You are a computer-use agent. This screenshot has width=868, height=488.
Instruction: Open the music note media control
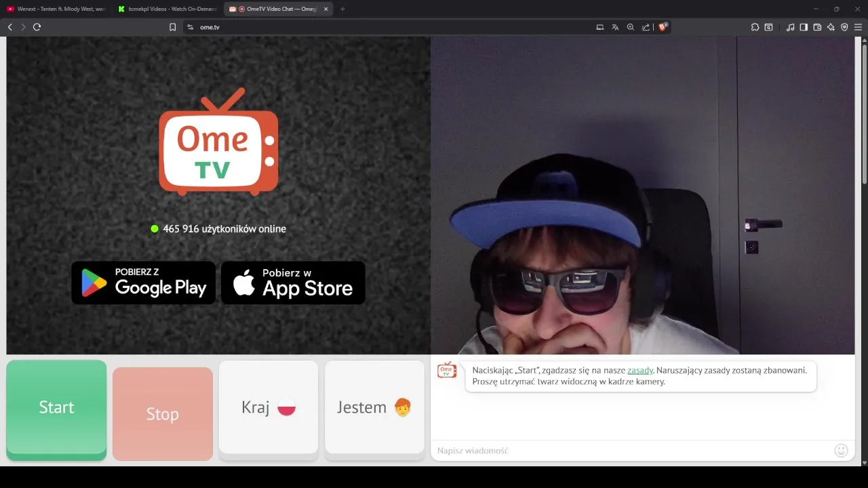[790, 27]
